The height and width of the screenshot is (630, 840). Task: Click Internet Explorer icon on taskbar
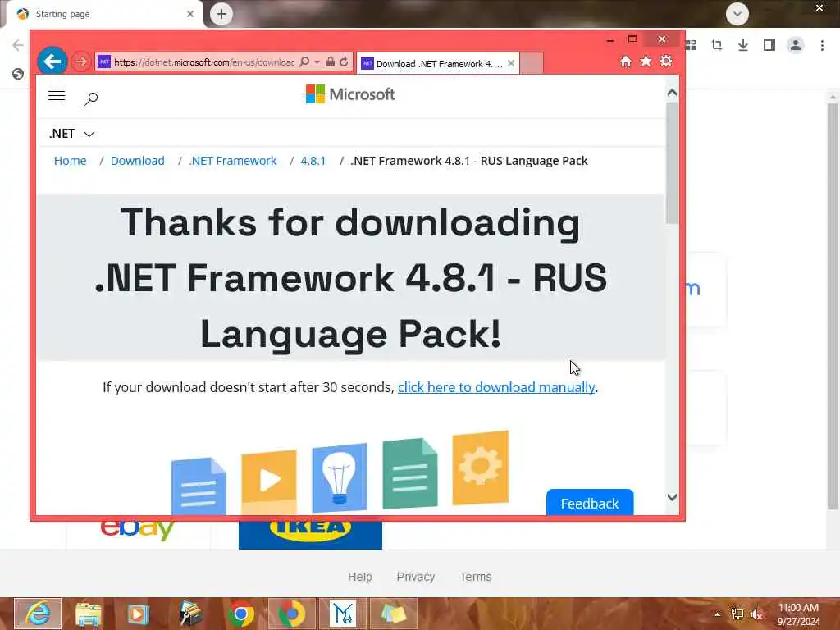tap(38, 614)
